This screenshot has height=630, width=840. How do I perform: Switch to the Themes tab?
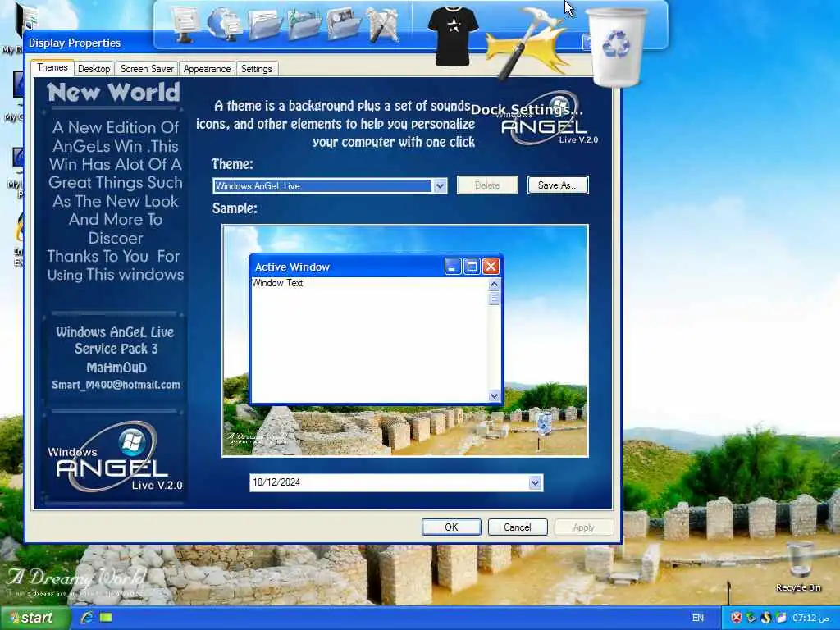pos(52,67)
